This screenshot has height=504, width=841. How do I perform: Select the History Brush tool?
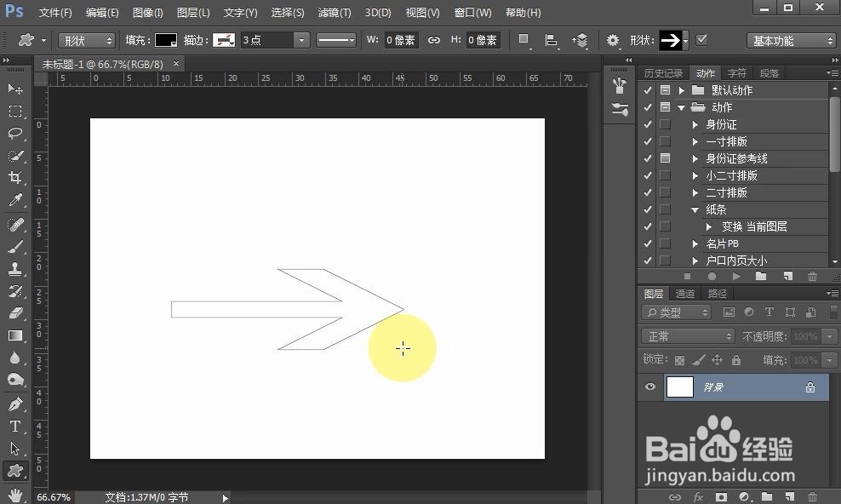(x=15, y=291)
